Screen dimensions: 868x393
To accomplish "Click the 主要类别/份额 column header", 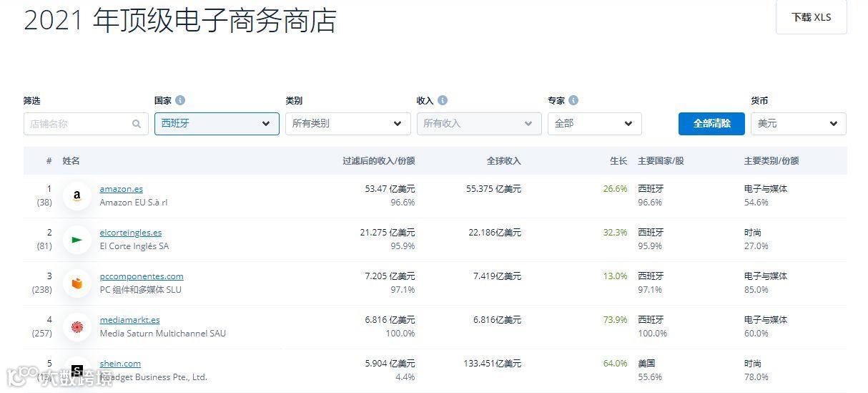I will tap(771, 161).
